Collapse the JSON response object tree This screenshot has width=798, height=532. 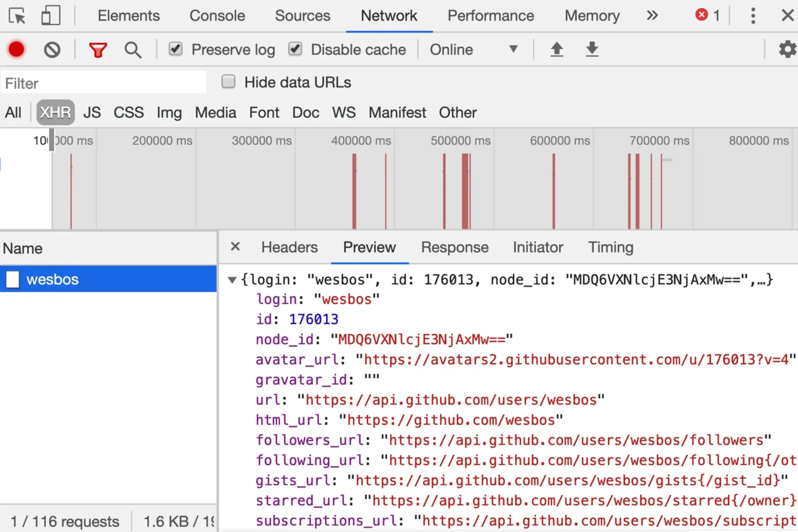232,280
